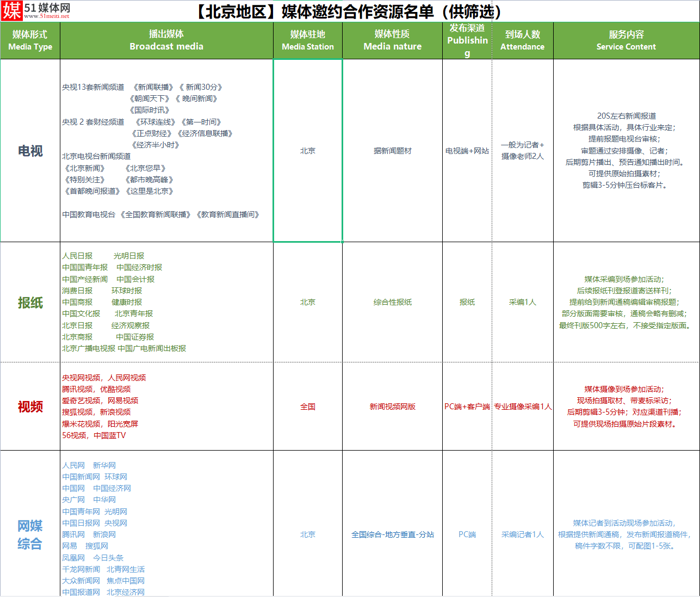Viewport: 700px width, 597px height.
Task: Click the PC端 cell in the 网媒综合 row
Action: point(467,524)
